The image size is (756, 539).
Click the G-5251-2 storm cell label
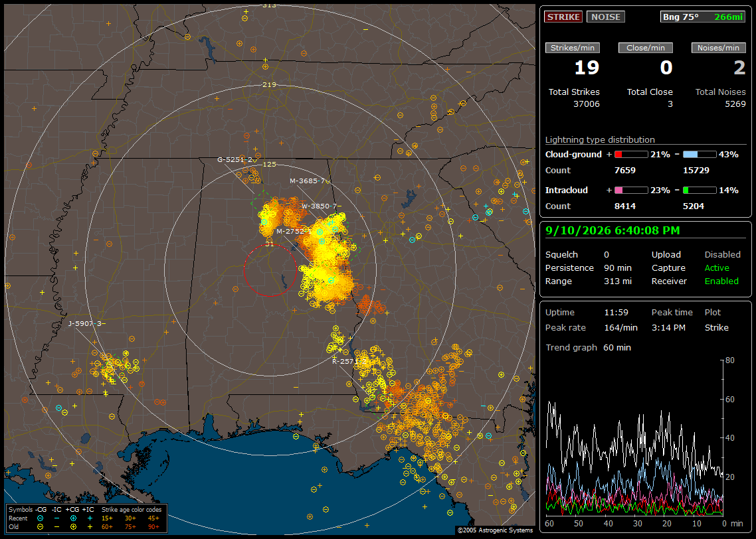[x=235, y=159]
